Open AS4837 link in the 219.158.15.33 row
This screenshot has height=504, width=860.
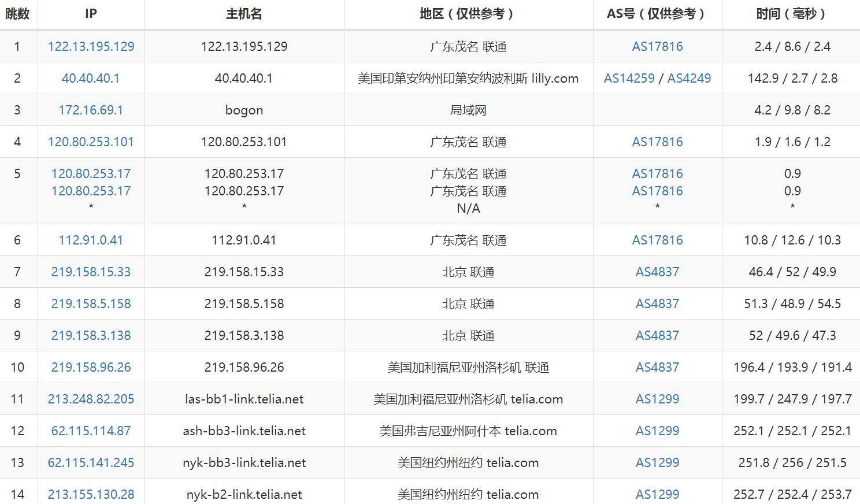pyautogui.click(x=657, y=272)
